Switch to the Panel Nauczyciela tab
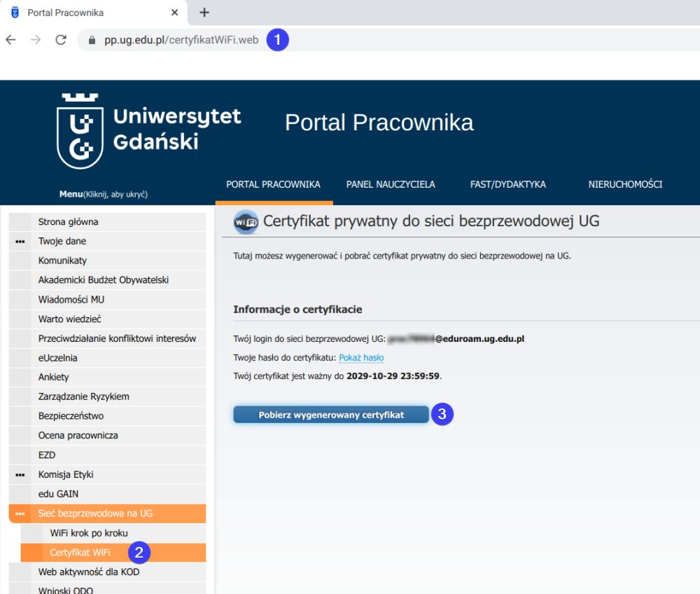 click(390, 184)
